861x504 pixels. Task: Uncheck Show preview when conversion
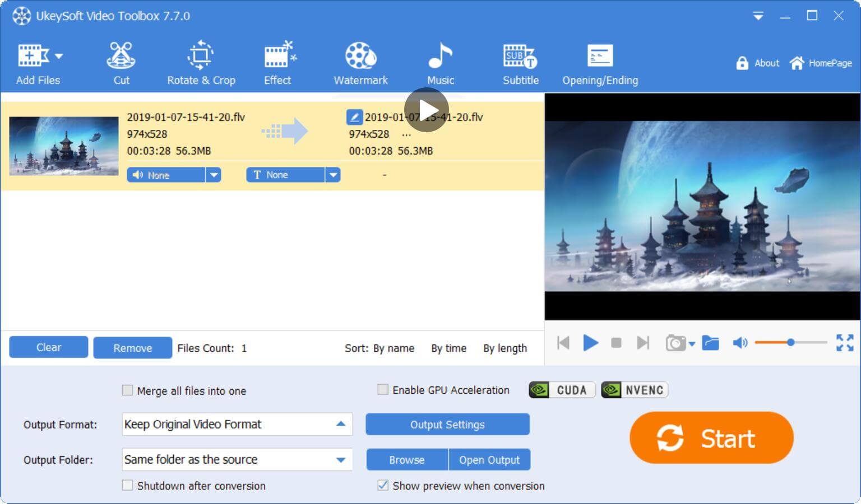[383, 486]
